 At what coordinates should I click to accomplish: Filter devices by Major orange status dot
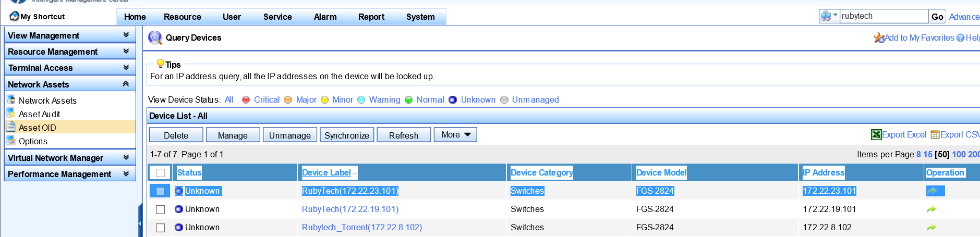(288, 99)
